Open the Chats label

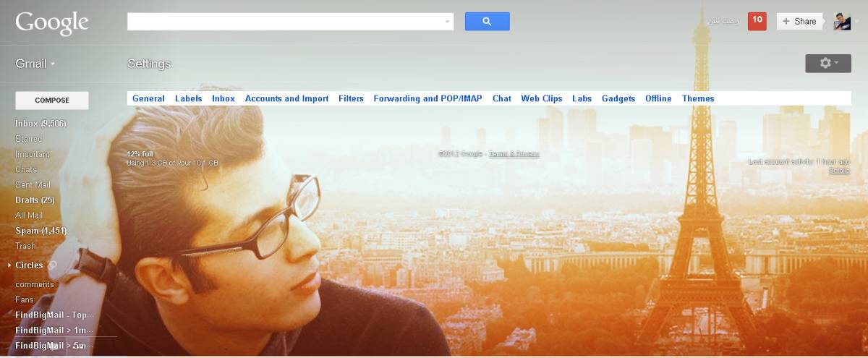26,169
